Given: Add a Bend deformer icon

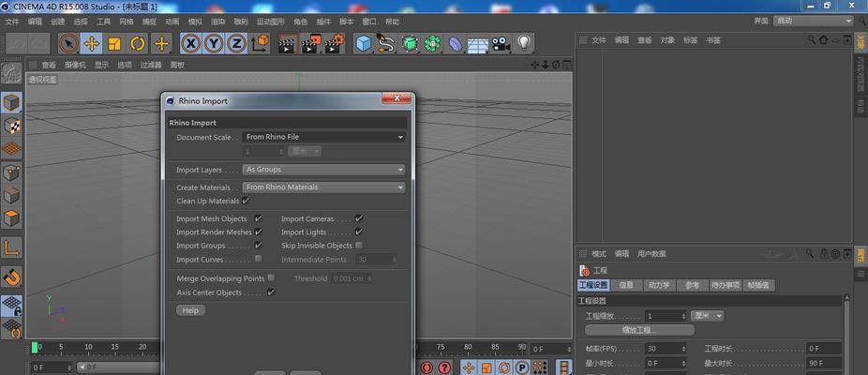Looking at the screenshot, I should [x=455, y=43].
